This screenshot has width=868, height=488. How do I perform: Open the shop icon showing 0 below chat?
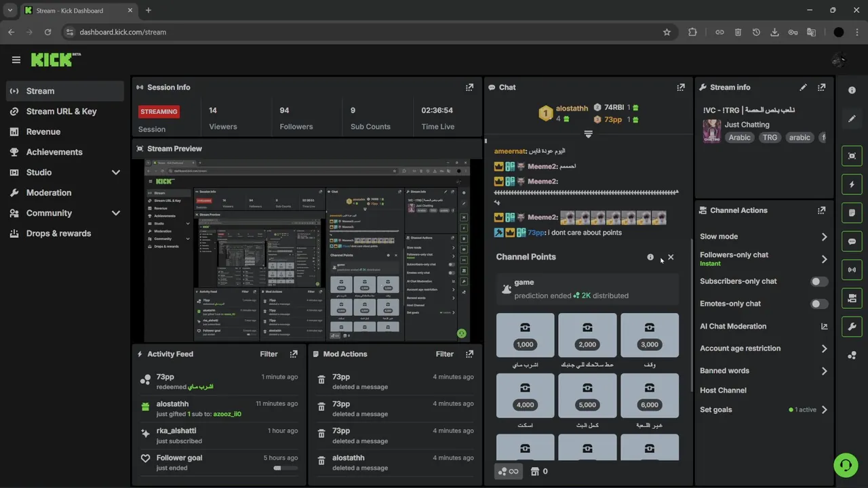point(539,471)
